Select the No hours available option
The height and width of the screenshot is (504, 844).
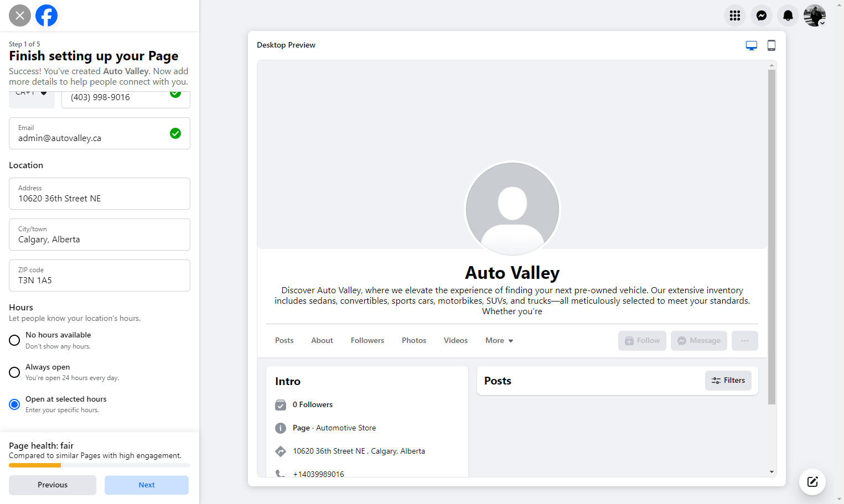pyautogui.click(x=14, y=340)
